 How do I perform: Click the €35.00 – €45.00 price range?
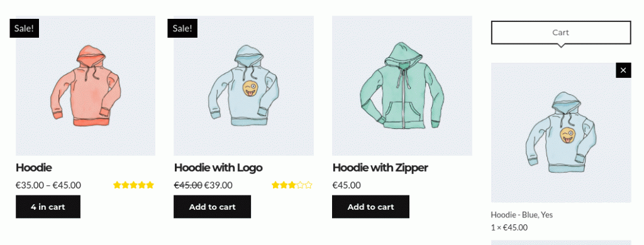pyautogui.click(x=48, y=185)
